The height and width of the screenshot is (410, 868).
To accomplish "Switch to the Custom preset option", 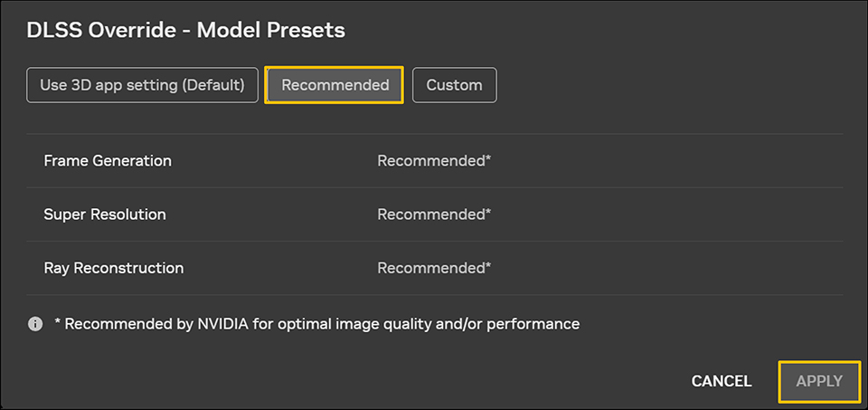I will pos(454,85).
